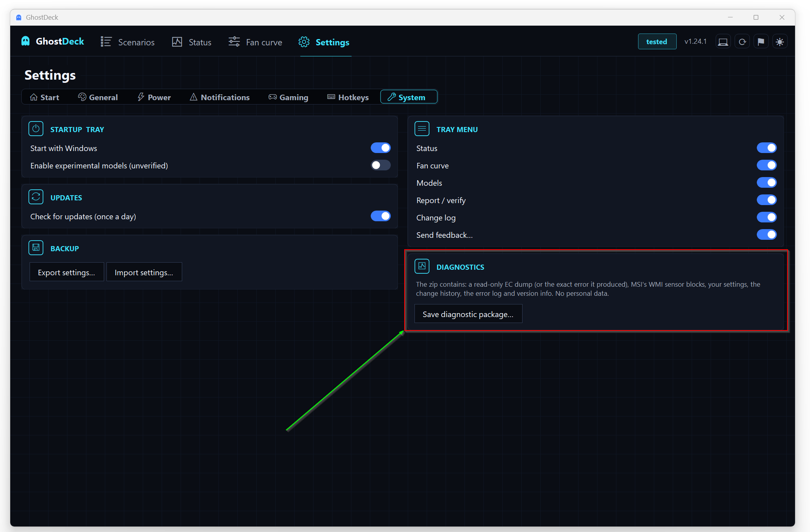Viewport: 810px width, 532px height.
Task: Click the Change log row label
Action: 436,218
